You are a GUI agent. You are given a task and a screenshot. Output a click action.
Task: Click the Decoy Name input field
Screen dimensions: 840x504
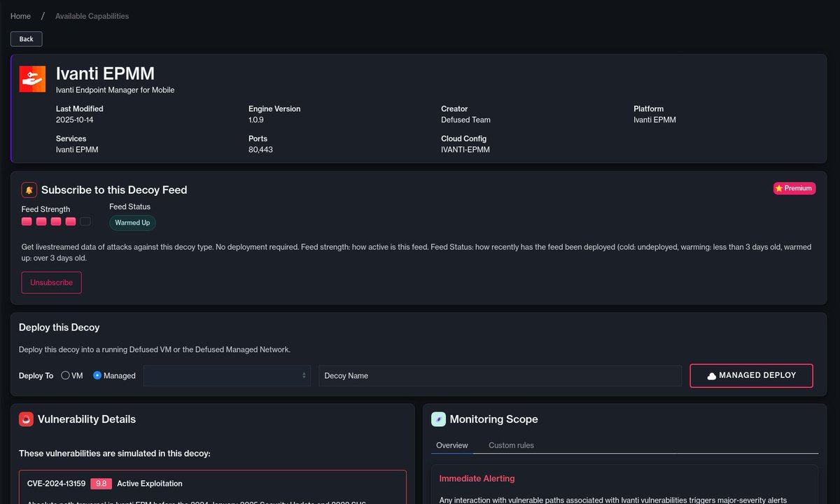[500, 376]
